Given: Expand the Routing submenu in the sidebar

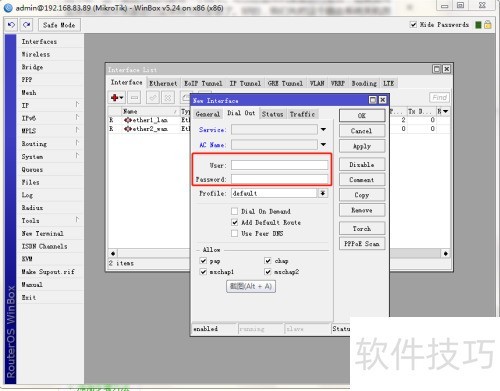Looking at the screenshot, I should [x=77, y=143].
